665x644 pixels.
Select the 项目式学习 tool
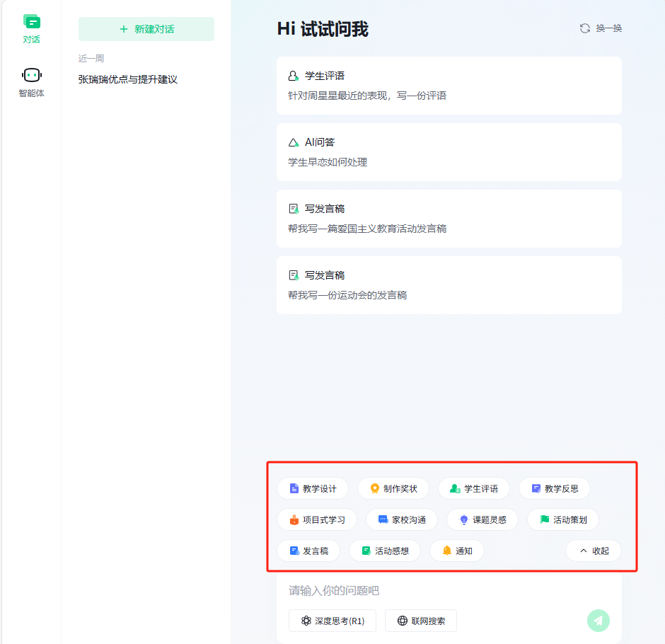click(317, 519)
